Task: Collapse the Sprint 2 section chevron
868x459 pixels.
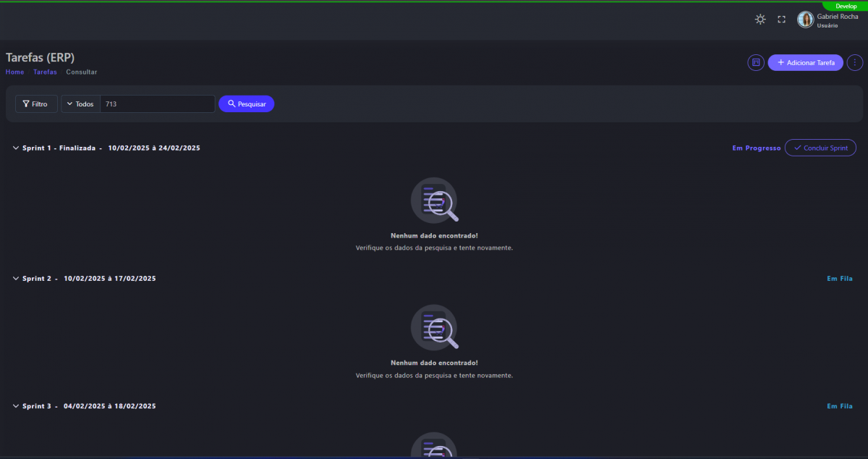Action: [16, 279]
